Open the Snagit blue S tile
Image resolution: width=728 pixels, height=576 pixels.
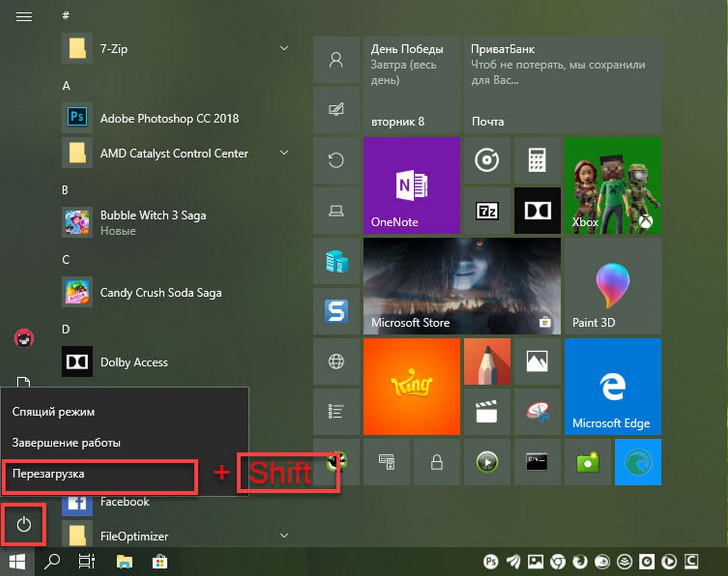[x=335, y=311]
